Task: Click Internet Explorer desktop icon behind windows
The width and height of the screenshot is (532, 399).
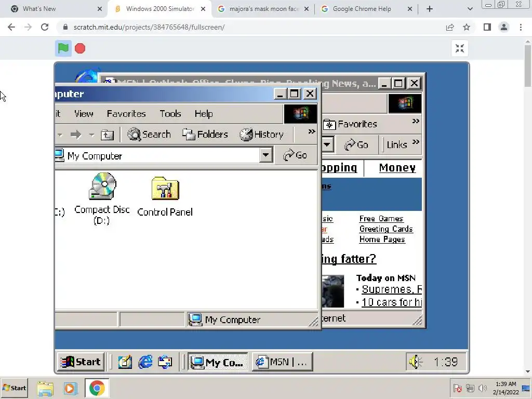Action: tap(87, 75)
